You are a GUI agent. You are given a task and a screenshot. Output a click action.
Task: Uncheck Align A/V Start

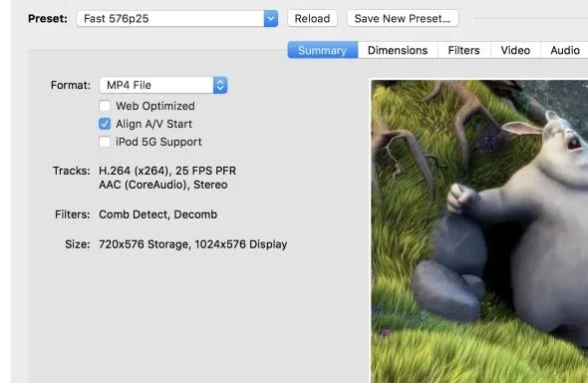pyautogui.click(x=105, y=124)
